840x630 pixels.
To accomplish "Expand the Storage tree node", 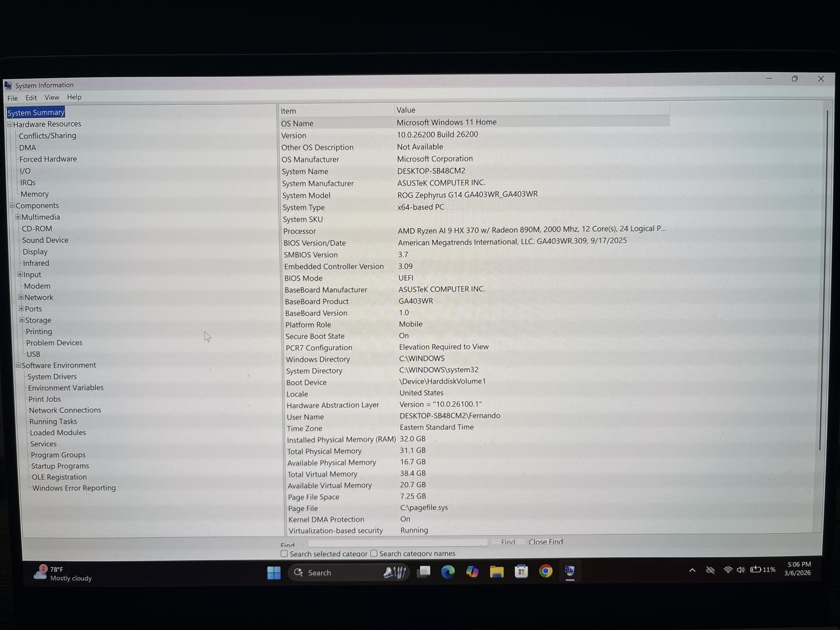I will coord(22,320).
